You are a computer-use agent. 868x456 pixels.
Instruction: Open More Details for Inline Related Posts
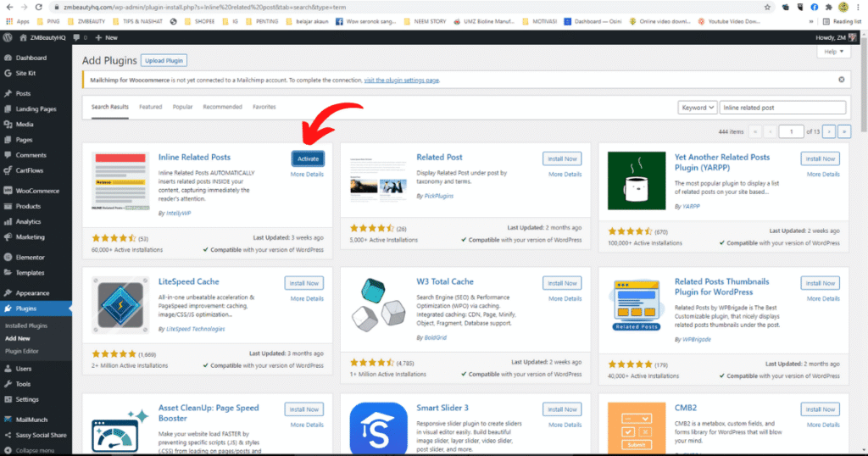click(x=307, y=175)
